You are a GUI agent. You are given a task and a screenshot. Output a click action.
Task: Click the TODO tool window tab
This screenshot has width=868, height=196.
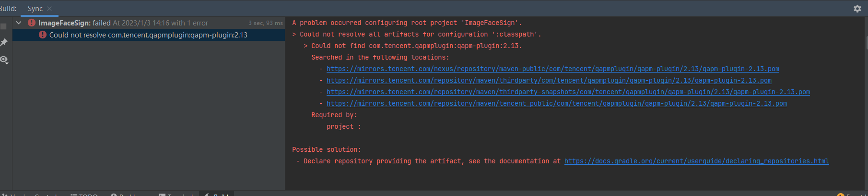(84, 194)
